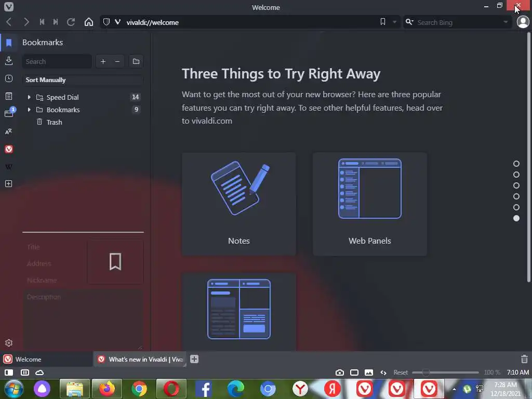Open the tab tiling feature card
Screen dimensions: 532x399
click(x=239, y=312)
